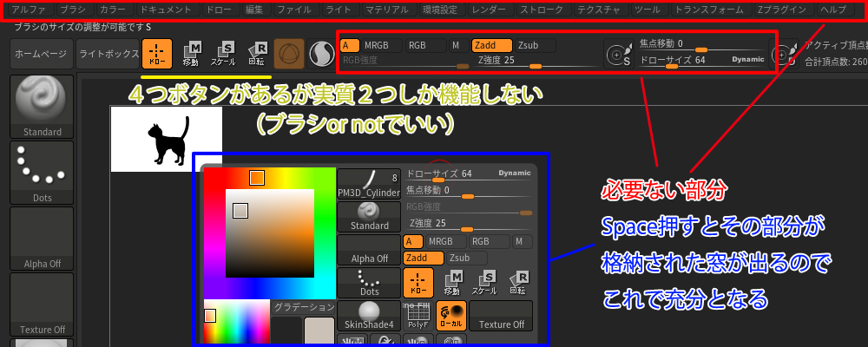
Task: Toggle PolyF polyframe display in the popup
Action: 418,316
